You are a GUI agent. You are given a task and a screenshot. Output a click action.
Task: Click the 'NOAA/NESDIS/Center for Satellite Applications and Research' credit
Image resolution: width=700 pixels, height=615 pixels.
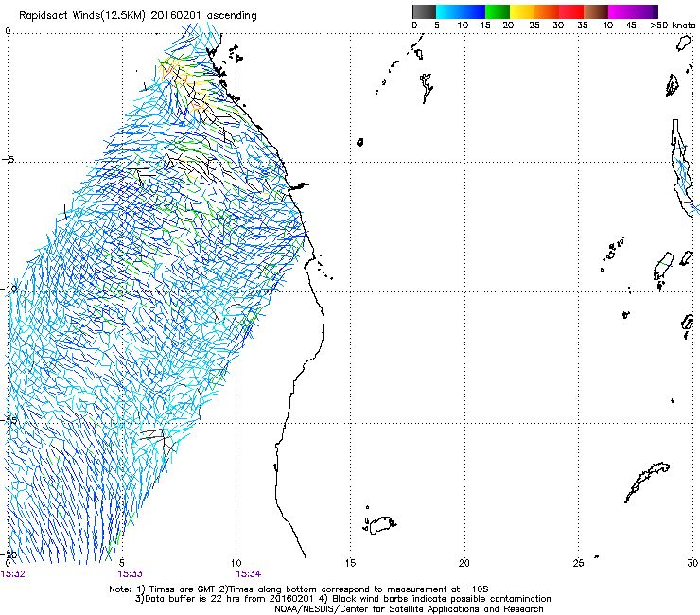point(409,609)
